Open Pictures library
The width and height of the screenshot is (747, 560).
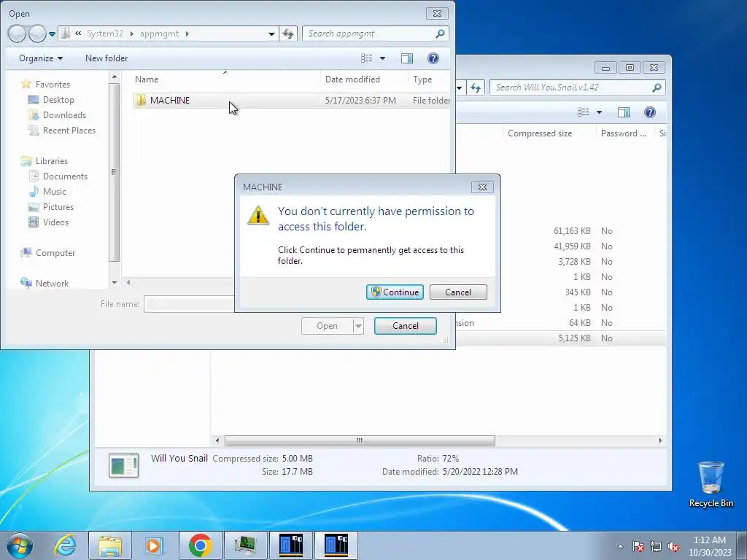(x=58, y=206)
